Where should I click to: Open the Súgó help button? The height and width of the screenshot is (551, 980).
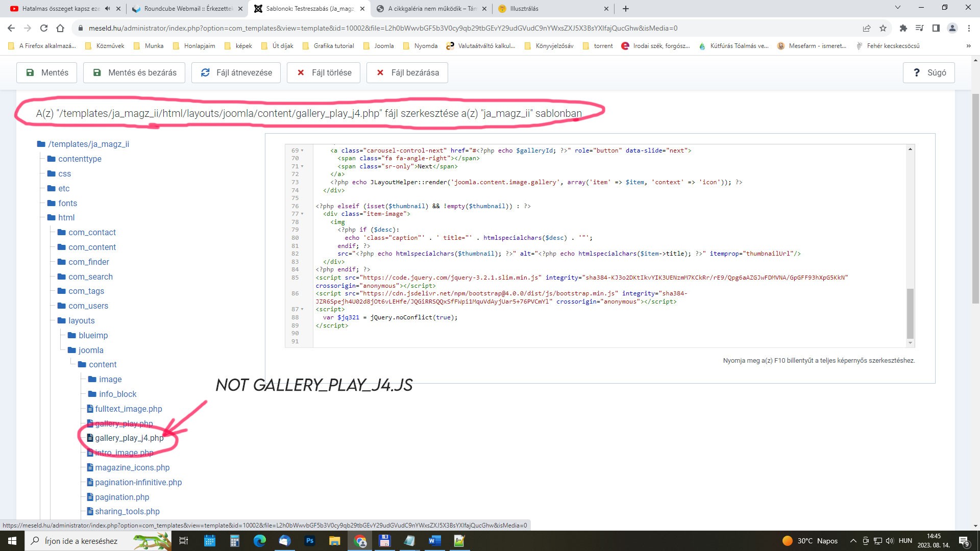click(928, 72)
